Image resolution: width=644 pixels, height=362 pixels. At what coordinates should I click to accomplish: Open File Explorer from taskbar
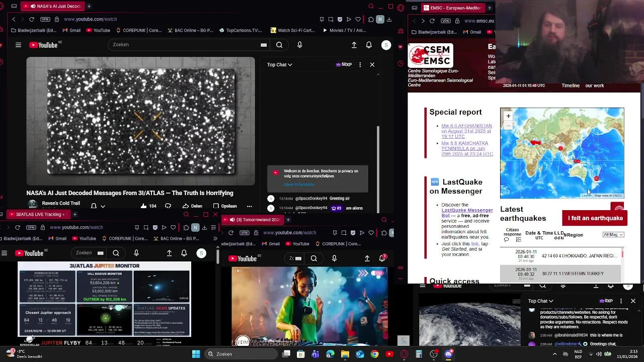click(x=345, y=354)
